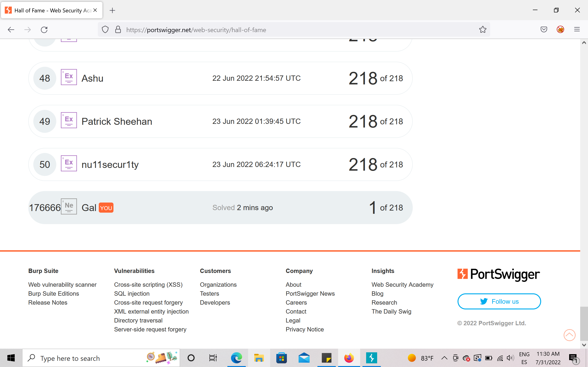Open Burp Suite from the taskbar
The image size is (588, 367).
pos(372,358)
